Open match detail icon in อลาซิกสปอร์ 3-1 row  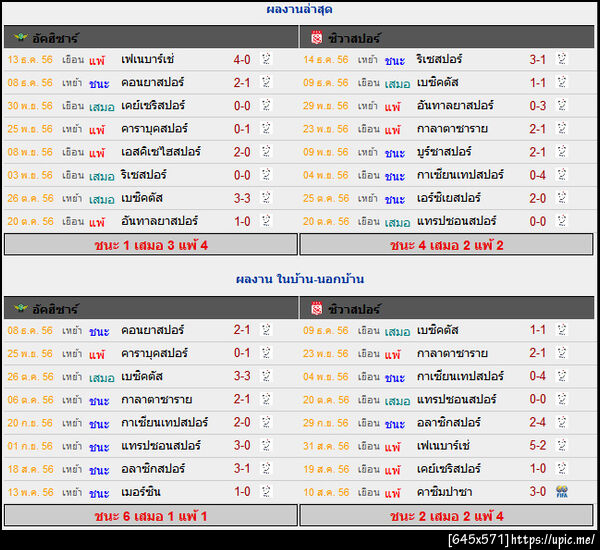266,468
